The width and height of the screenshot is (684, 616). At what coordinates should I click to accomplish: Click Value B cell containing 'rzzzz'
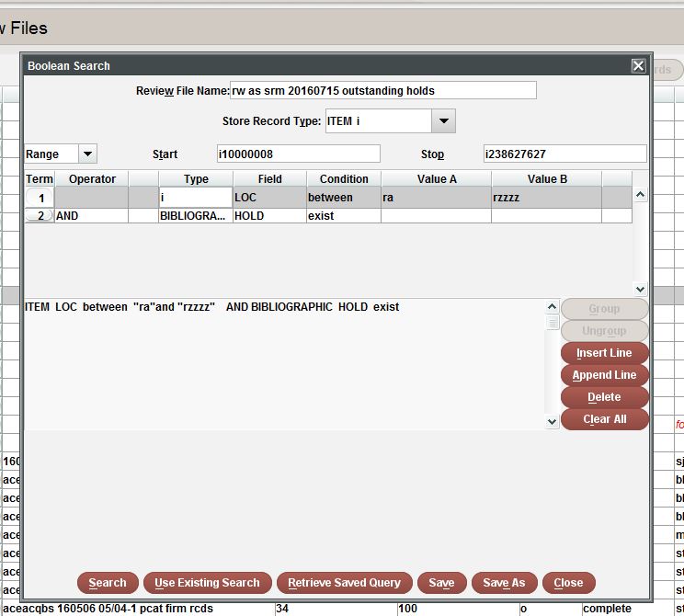[547, 197]
